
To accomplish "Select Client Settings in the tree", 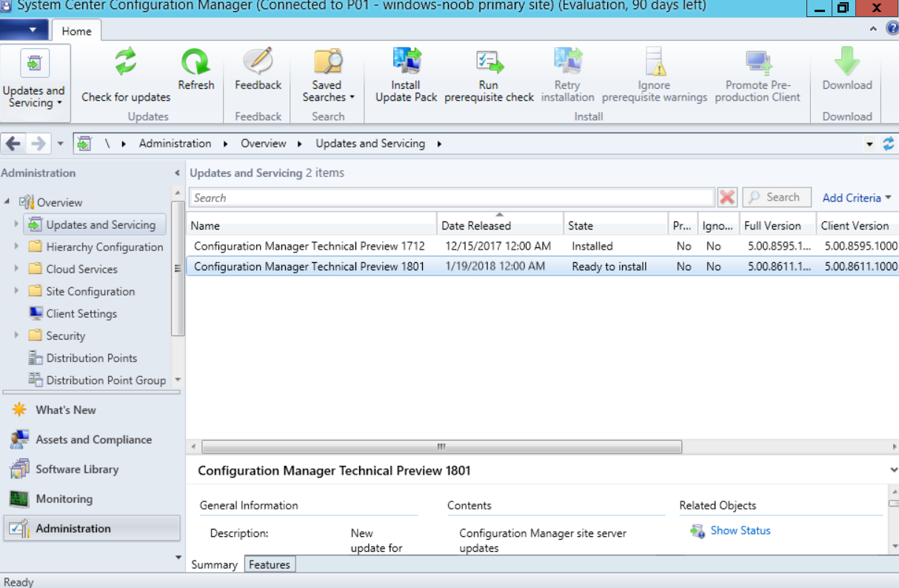I will pyautogui.click(x=73, y=313).
